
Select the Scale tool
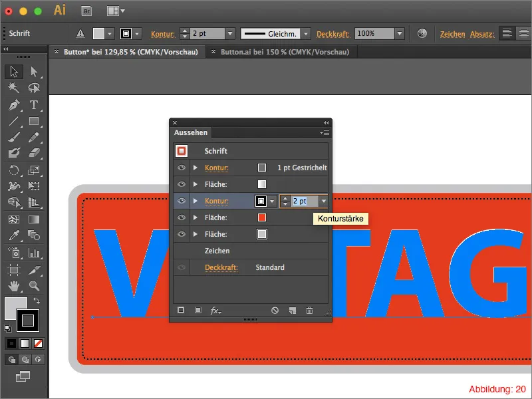34,170
